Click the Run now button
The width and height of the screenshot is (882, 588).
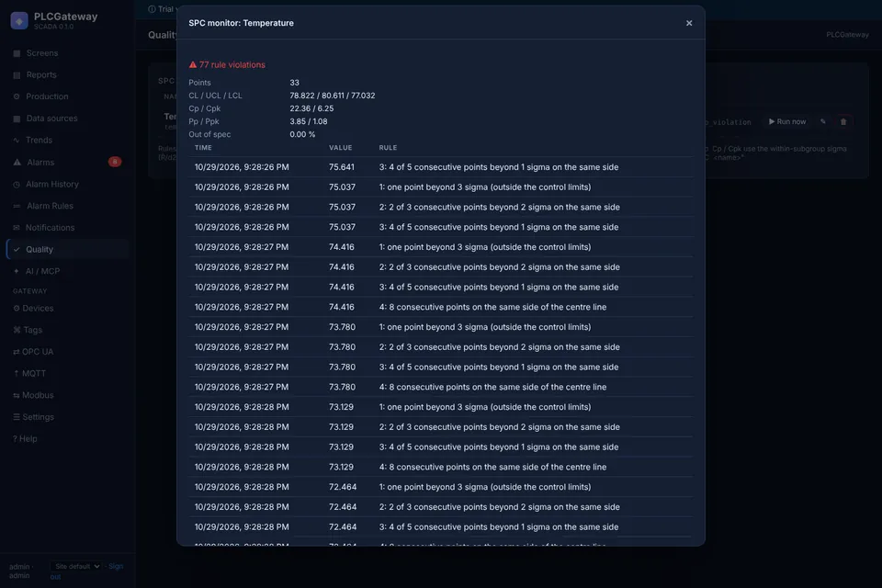click(787, 121)
